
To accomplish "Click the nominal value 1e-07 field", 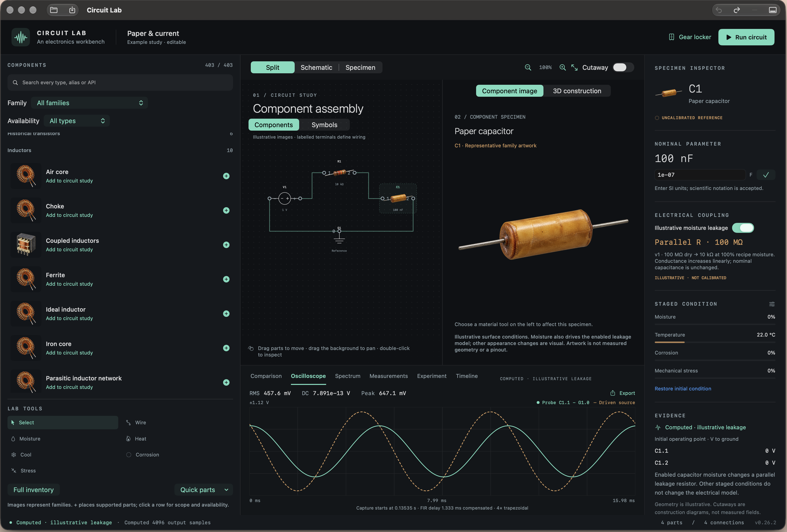I will pyautogui.click(x=700, y=175).
